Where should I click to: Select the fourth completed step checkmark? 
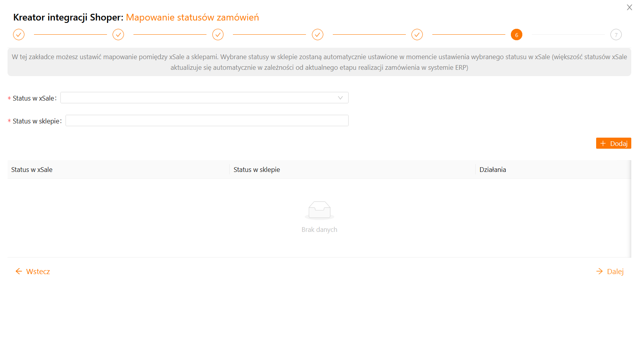point(317,35)
